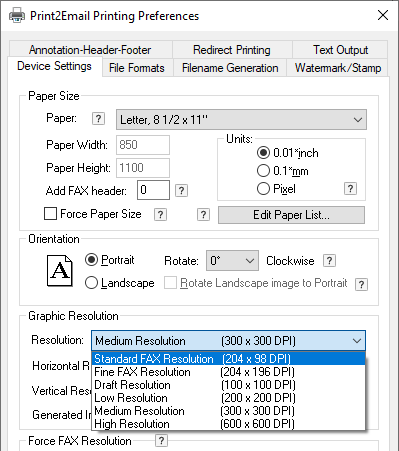Click help icon beside Force Paper Size
399x451 pixels.
(160, 215)
